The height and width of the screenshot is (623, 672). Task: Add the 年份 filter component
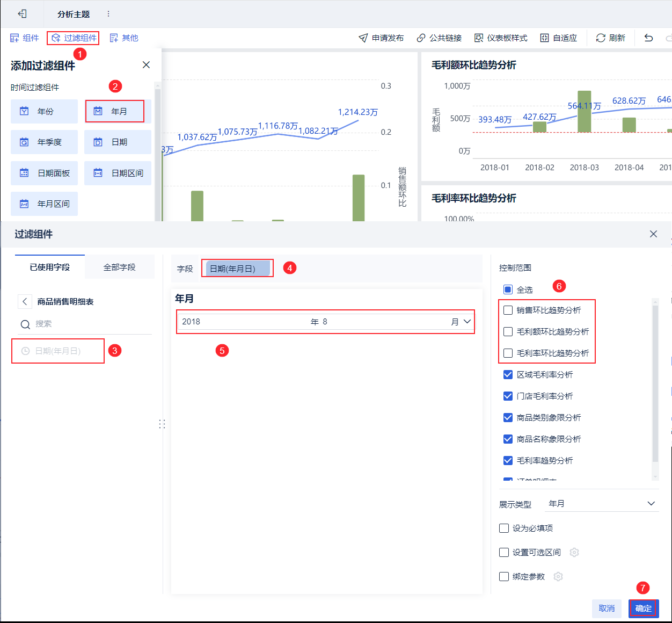click(44, 112)
